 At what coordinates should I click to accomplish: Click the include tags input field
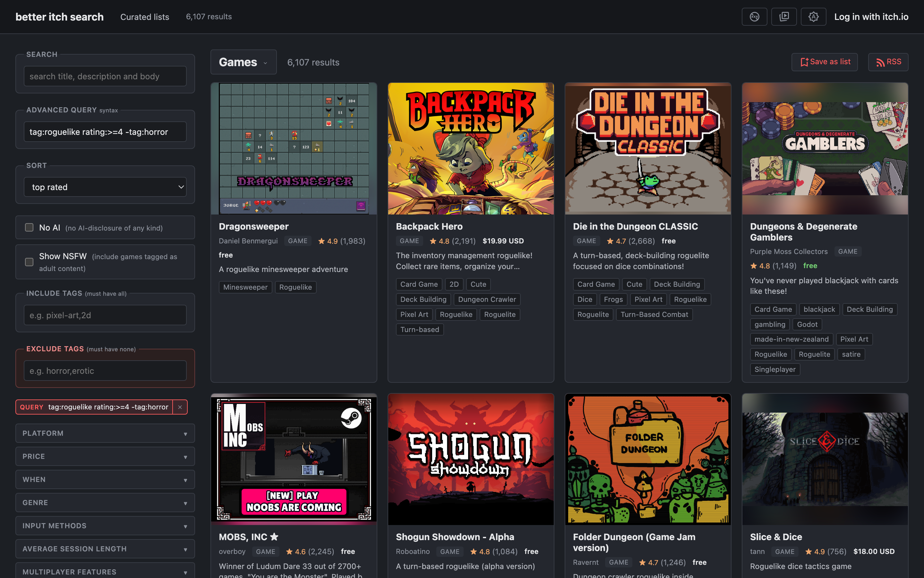click(105, 315)
